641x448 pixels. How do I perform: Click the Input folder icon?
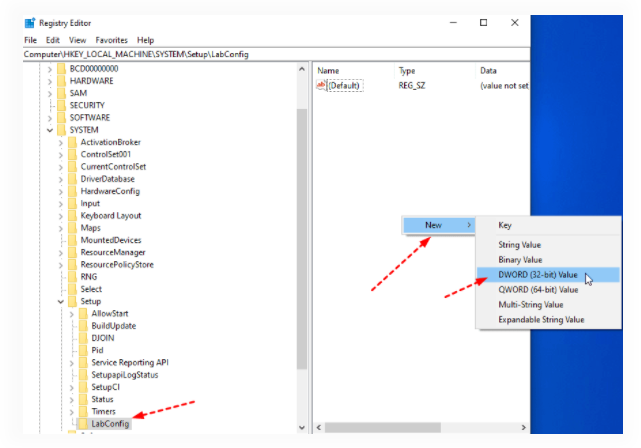[x=72, y=204]
